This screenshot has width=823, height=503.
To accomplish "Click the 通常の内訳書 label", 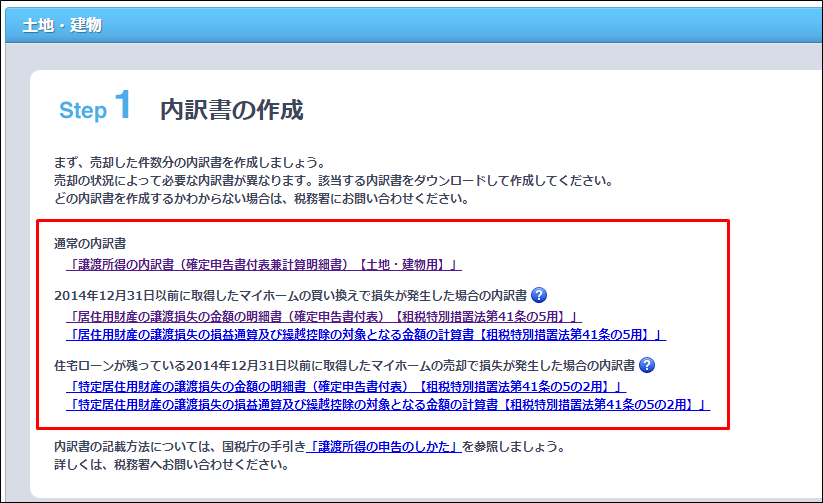I will pos(90,244).
